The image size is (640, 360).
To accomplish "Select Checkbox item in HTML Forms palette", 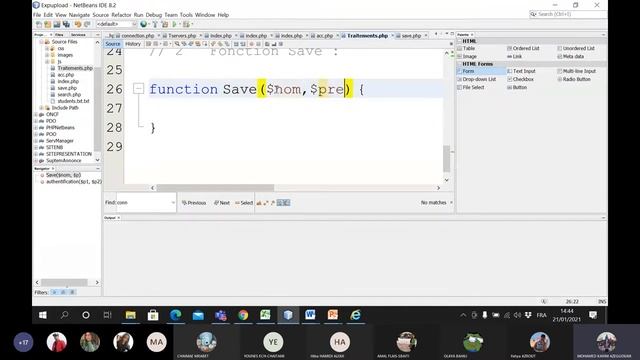I will pyautogui.click(x=520, y=79).
